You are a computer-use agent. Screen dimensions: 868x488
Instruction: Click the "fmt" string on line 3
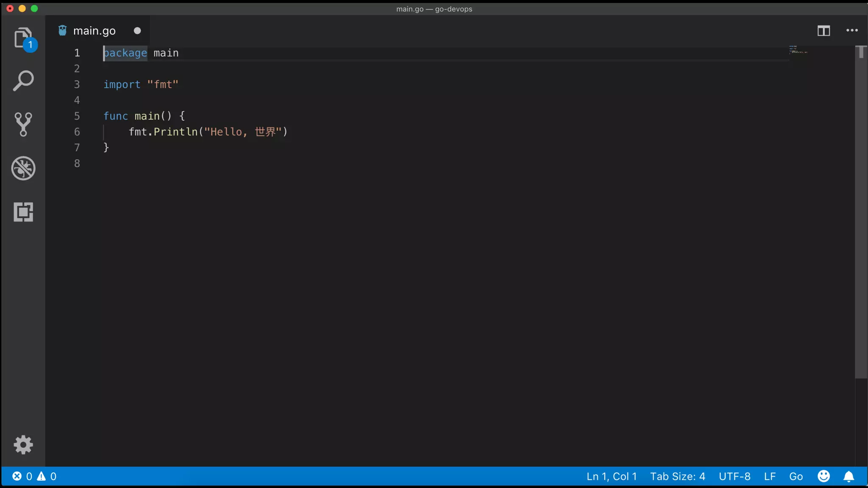click(163, 84)
